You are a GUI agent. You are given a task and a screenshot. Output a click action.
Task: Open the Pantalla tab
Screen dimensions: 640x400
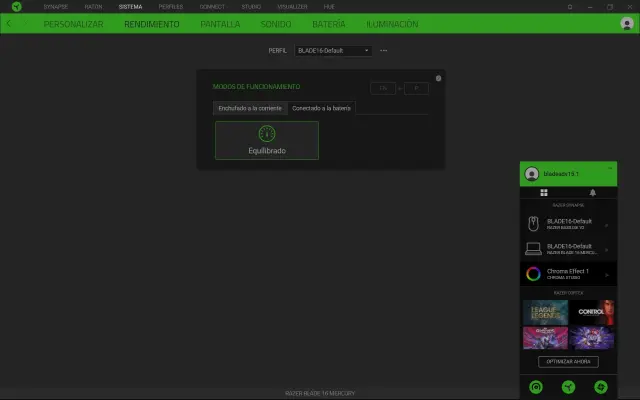pos(220,23)
